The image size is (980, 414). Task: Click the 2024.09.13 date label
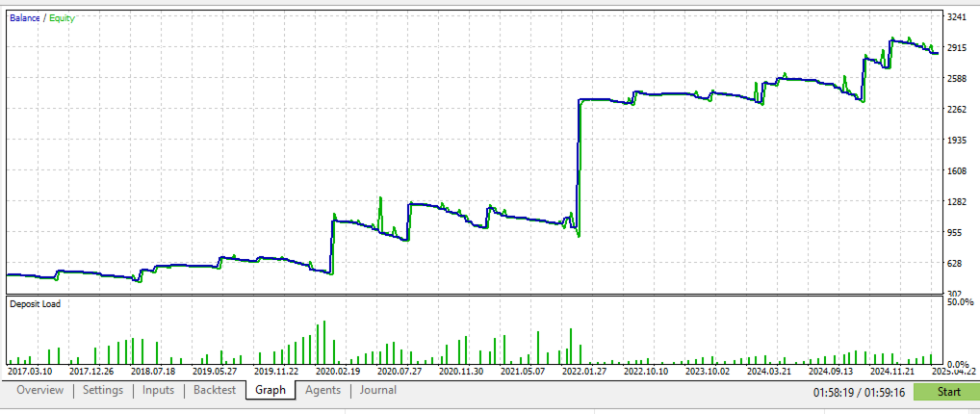point(832,371)
